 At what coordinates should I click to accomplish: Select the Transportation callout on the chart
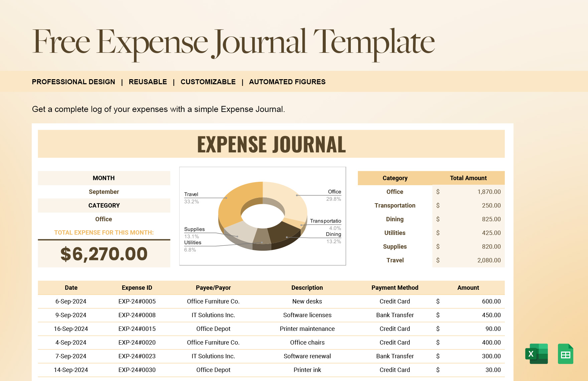tap(326, 221)
